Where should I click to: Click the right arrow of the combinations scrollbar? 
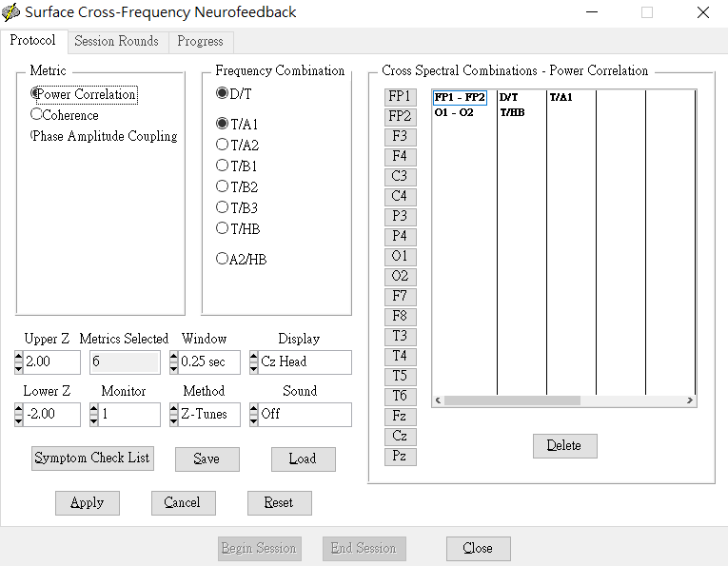point(690,400)
